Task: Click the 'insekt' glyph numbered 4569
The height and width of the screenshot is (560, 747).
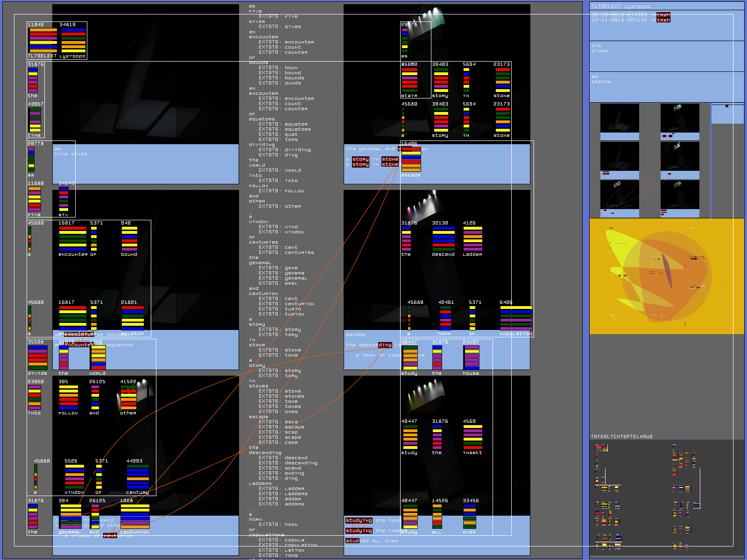Action: [x=472, y=437]
